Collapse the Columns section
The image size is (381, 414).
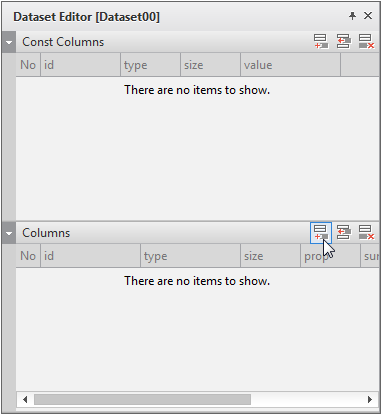(9, 233)
